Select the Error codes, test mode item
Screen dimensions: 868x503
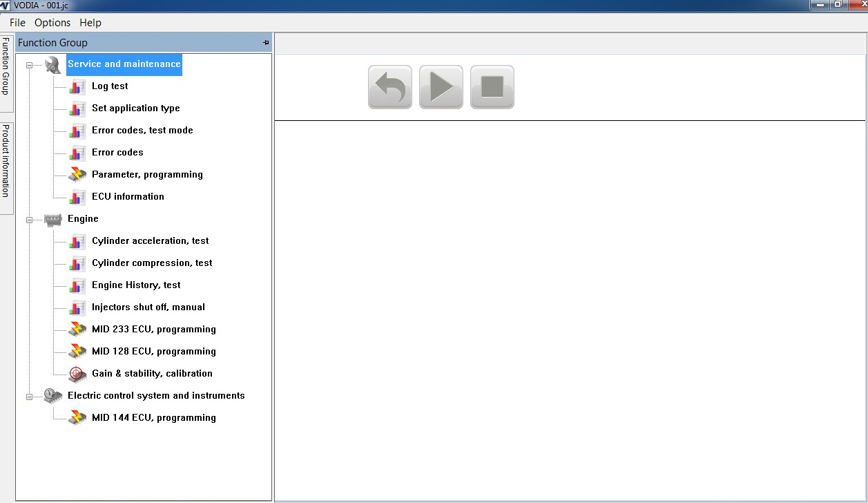tap(142, 131)
